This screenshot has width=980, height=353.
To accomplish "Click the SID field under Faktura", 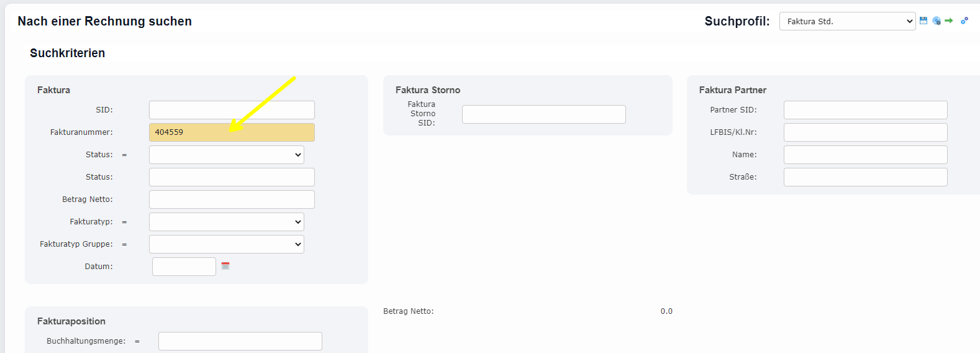I will (x=232, y=110).
